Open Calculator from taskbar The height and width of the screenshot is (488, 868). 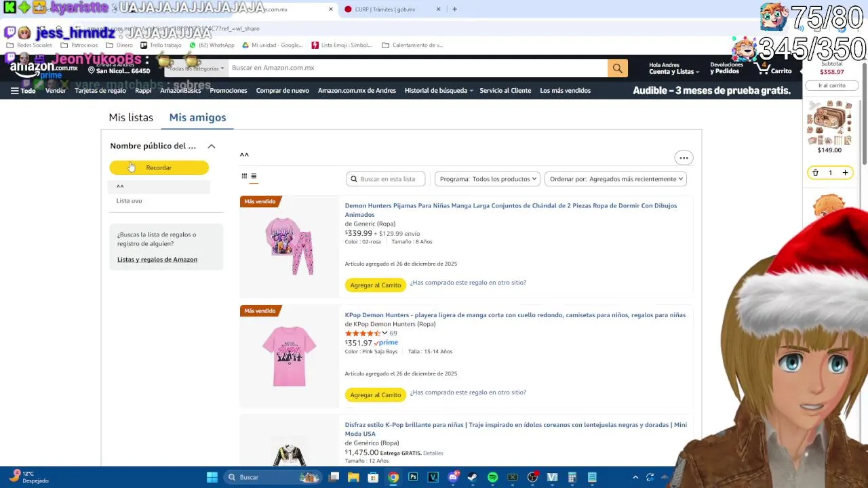[572, 477]
